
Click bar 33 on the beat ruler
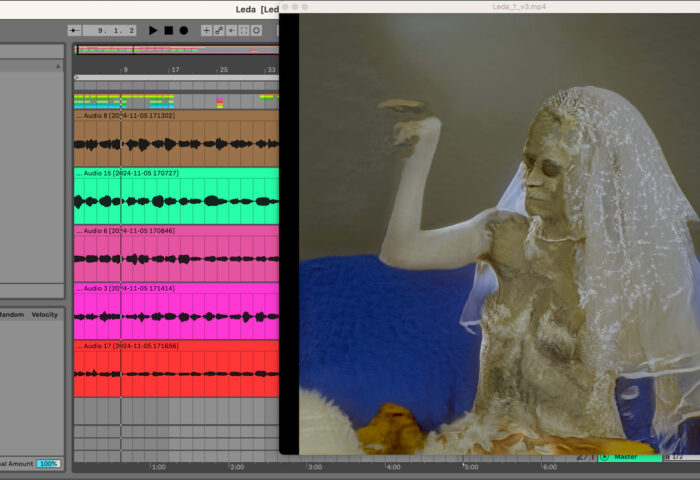(271, 70)
